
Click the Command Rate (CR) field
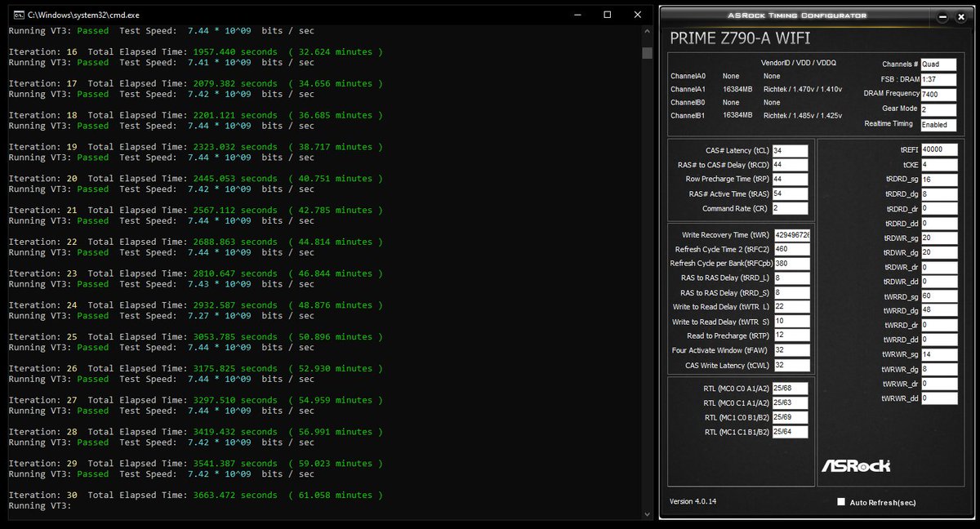pyautogui.click(x=791, y=209)
